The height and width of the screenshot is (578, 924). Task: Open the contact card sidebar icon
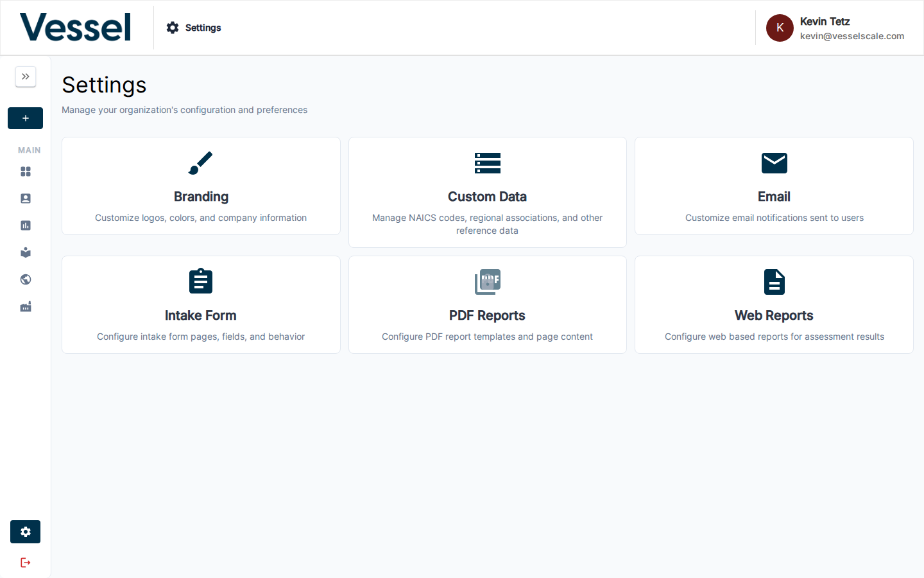point(26,198)
